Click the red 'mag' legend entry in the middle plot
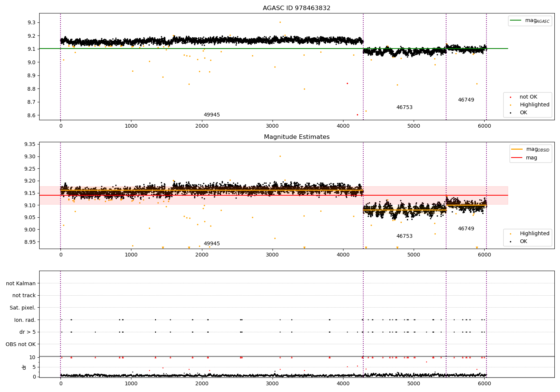The height and width of the screenshot is (392, 560). [525, 158]
